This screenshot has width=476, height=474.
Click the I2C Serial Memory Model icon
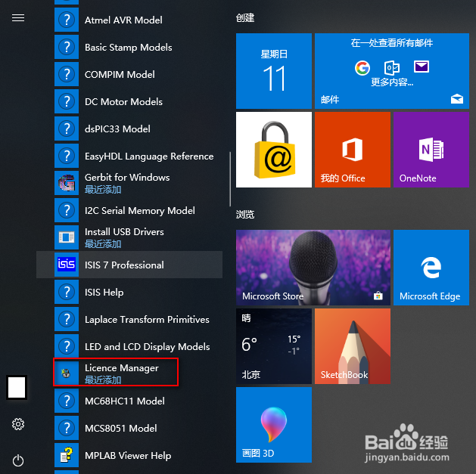pyautogui.click(x=67, y=210)
